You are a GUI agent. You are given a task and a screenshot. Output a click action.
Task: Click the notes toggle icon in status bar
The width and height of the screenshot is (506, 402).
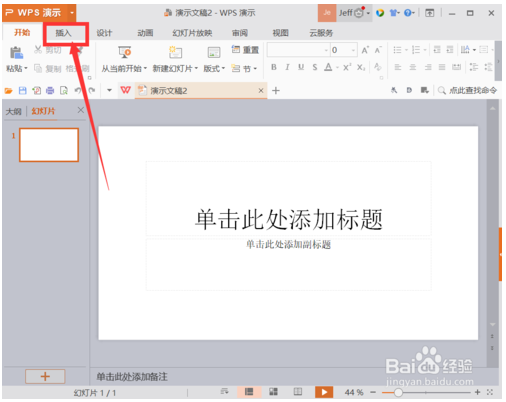(225, 392)
